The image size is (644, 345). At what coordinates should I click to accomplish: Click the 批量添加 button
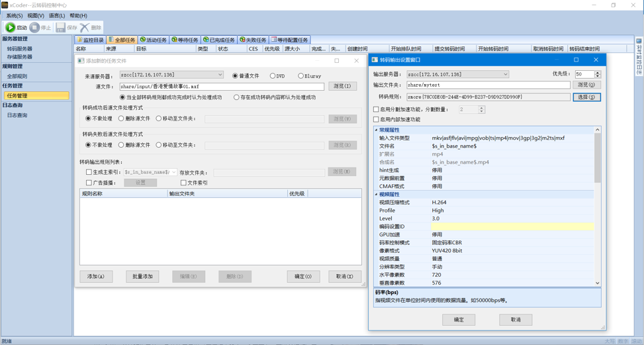142,276
